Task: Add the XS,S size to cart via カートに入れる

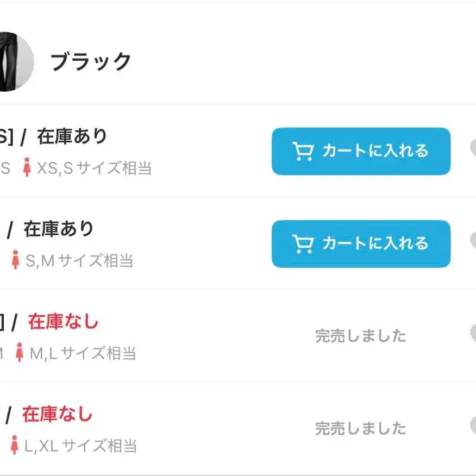Action: click(361, 152)
